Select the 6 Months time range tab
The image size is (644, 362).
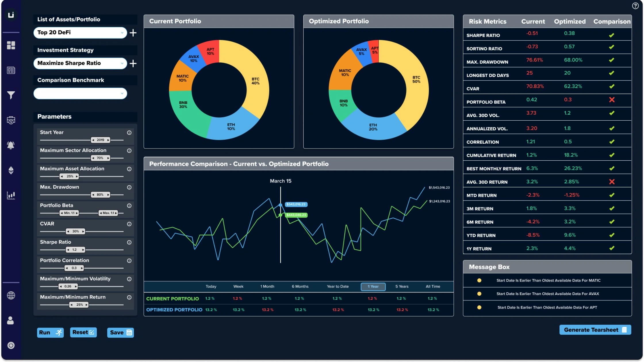coord(300,286)
